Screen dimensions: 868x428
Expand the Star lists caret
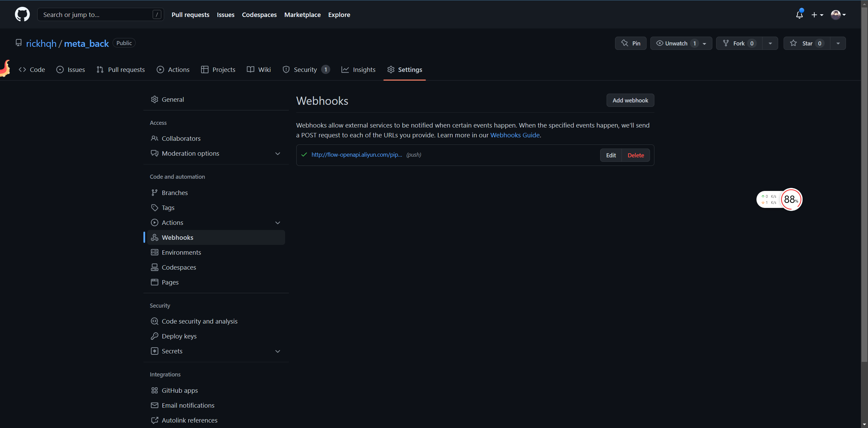pyautogui.click(x=838, y=43)
